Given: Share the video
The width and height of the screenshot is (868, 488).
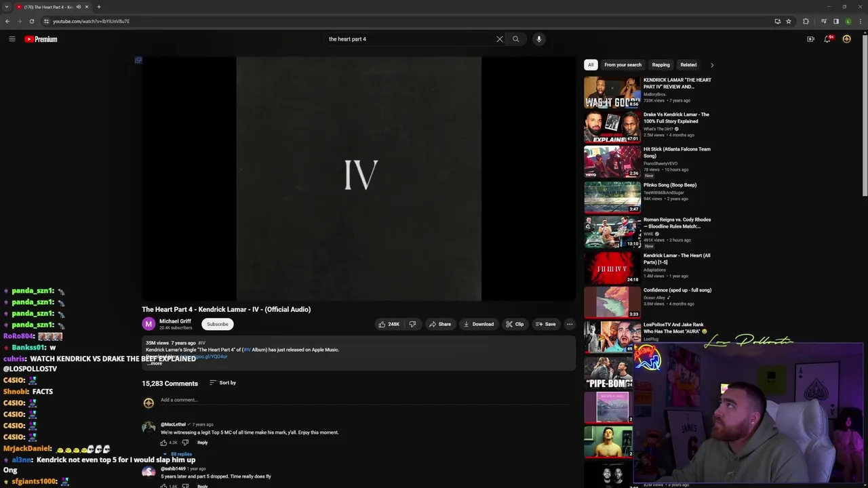Looking at the screenshot, I should [x=440, y=324].
